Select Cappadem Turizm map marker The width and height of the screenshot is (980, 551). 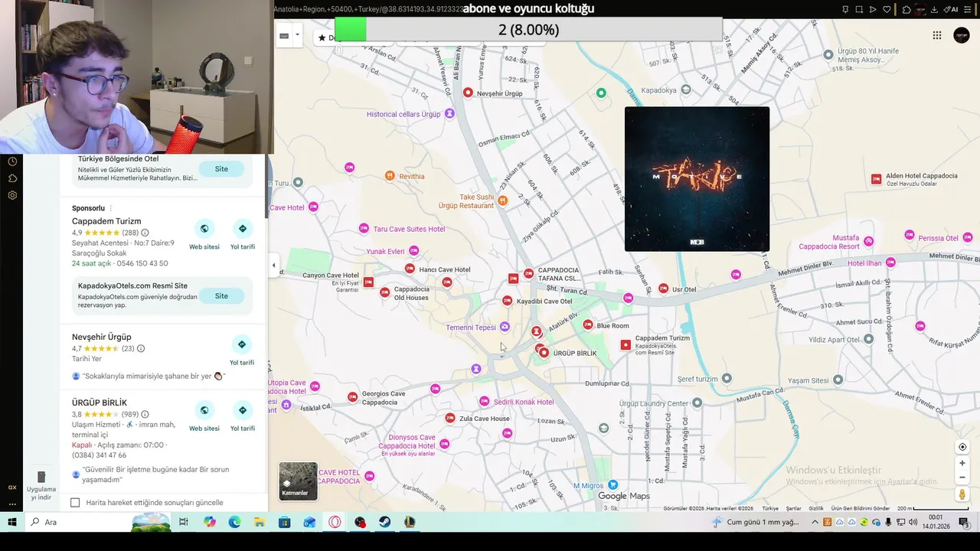tap(626, 345)
